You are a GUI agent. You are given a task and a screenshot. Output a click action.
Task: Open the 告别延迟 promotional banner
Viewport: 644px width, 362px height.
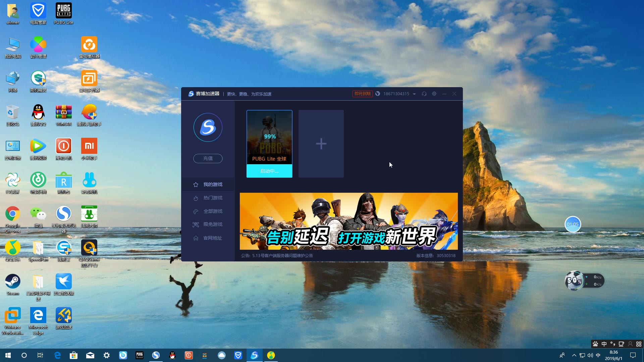coord(349,221)
